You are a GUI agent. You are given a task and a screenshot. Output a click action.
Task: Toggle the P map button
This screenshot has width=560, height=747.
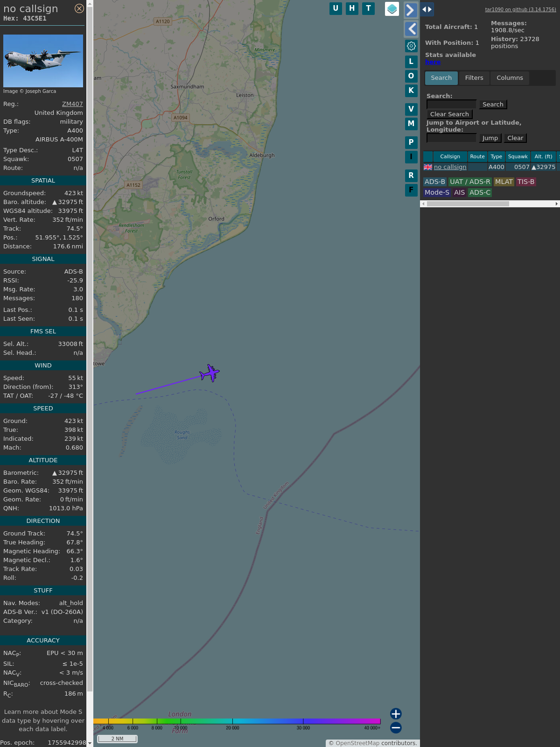click(411, 142)
